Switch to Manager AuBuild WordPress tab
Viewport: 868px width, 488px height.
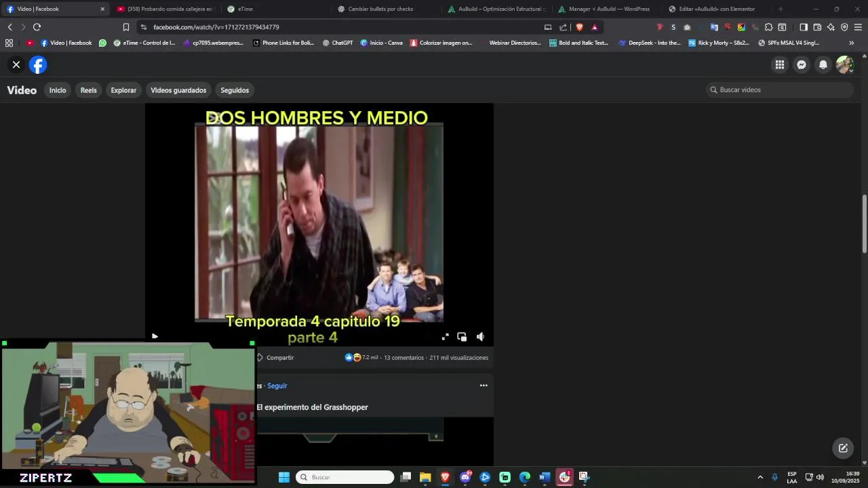click(x=606, y=9)
